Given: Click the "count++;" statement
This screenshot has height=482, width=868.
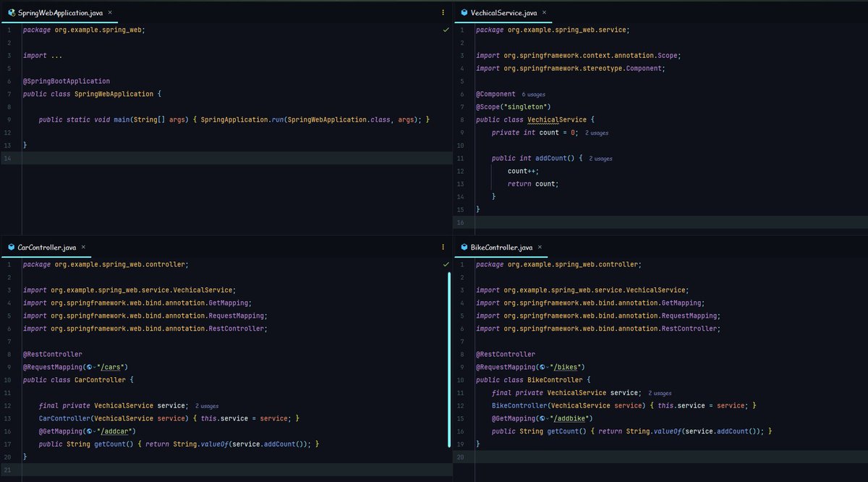Looking at the screenshot, I should tap(523, 171).
